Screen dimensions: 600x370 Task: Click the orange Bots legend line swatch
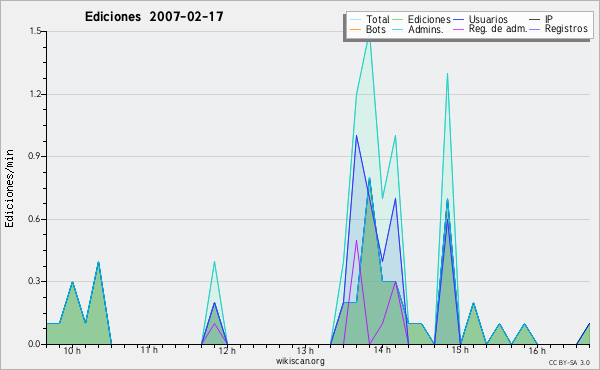[x=355, y=29]
